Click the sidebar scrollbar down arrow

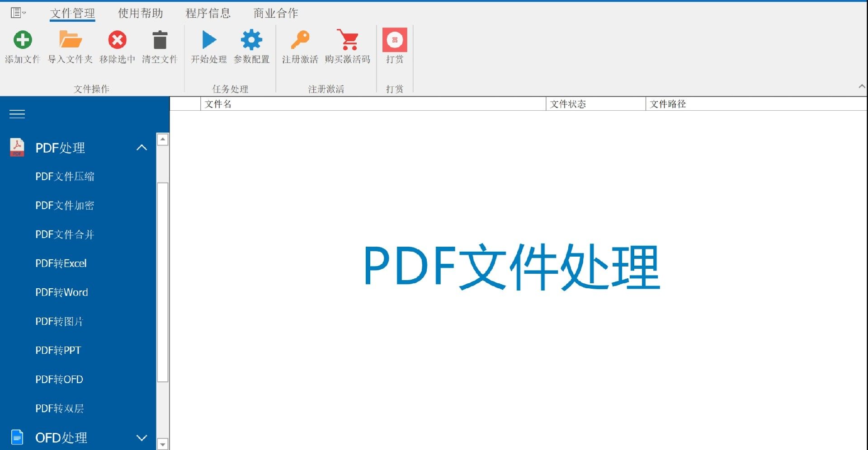163,444
